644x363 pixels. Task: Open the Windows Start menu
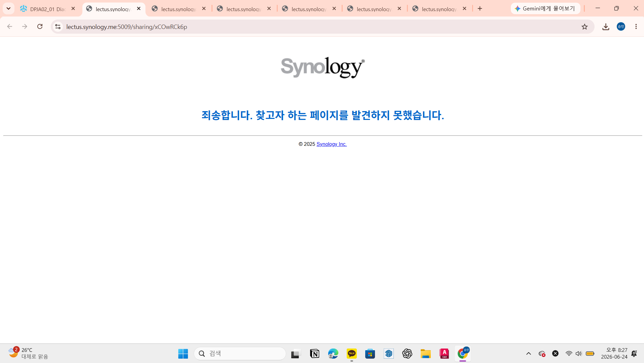point(183,354)
